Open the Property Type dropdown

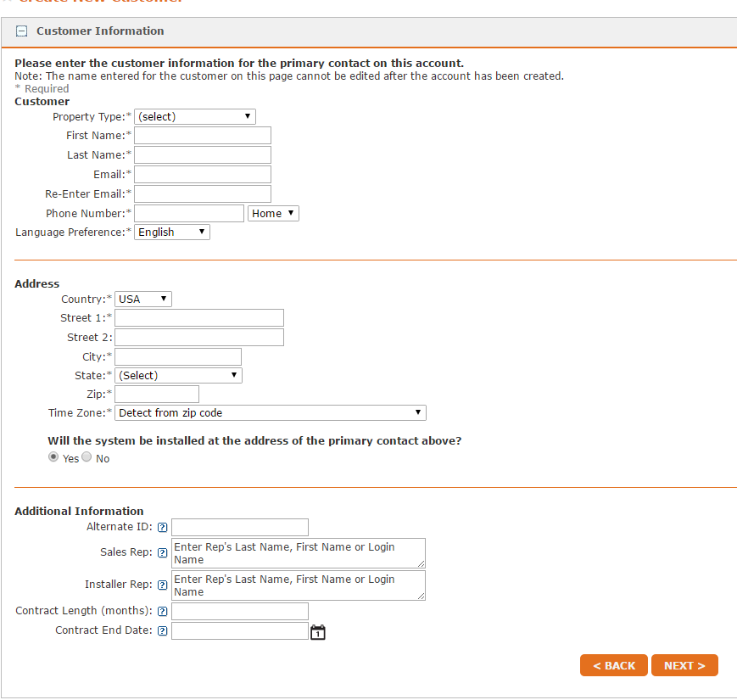[194, 117]
